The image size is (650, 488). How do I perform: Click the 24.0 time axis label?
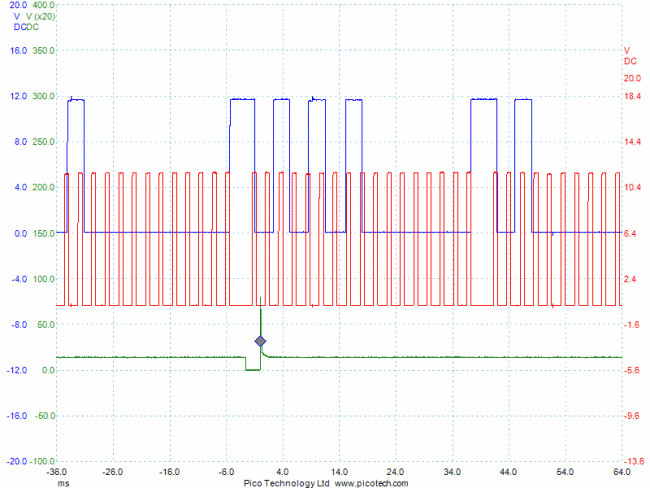point(396,472)
